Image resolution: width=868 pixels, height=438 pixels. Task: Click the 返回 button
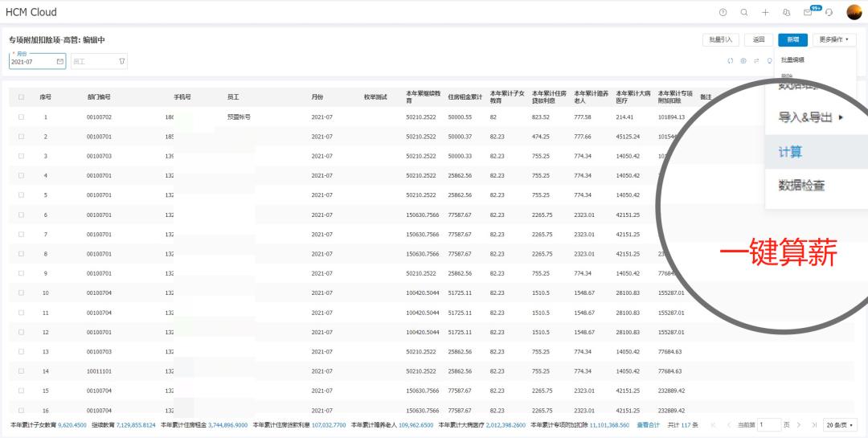click(759, 40)
